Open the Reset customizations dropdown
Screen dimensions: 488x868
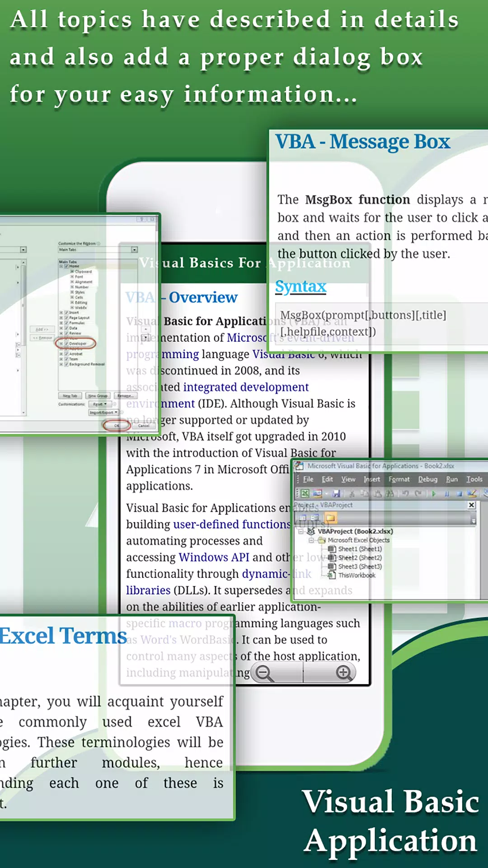click(x=99, y=404)
